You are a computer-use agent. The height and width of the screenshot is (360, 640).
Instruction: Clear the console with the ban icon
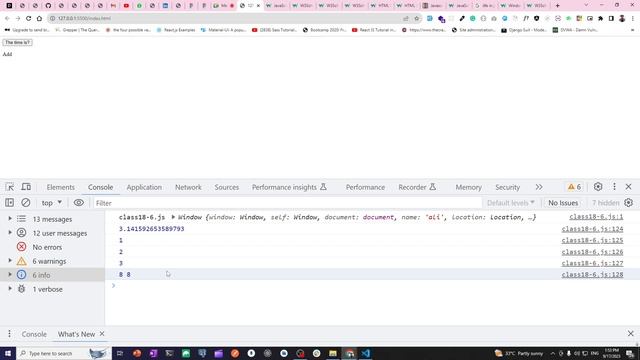pos(26,203)
